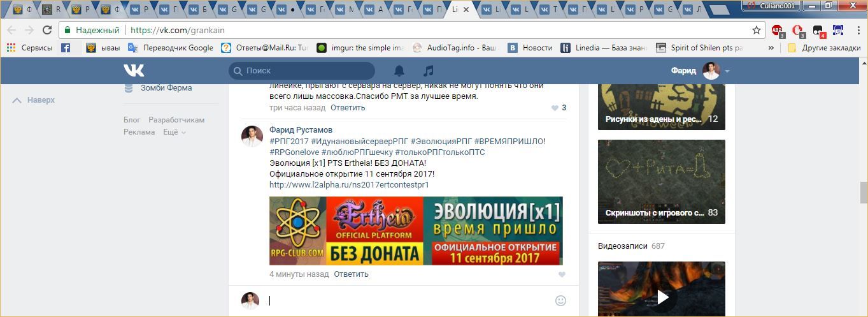Open the emoji smiley picker

560,300
